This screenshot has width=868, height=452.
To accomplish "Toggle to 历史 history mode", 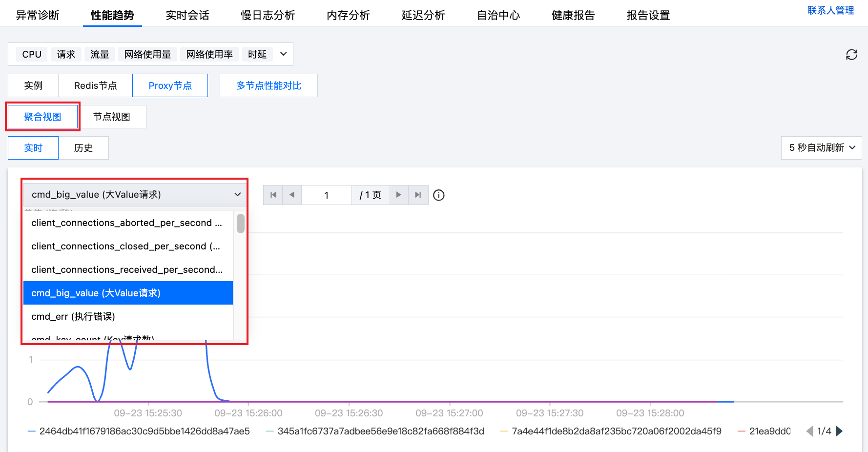I will pos(83,148).
